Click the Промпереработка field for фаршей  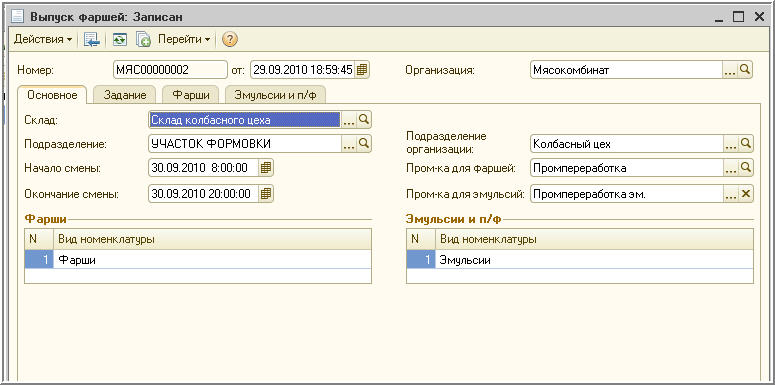point(626,168)
